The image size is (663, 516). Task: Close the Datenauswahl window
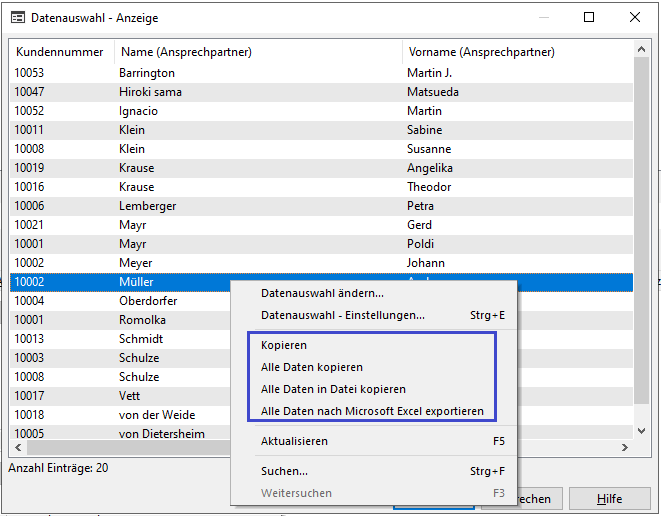pos(635,17)
